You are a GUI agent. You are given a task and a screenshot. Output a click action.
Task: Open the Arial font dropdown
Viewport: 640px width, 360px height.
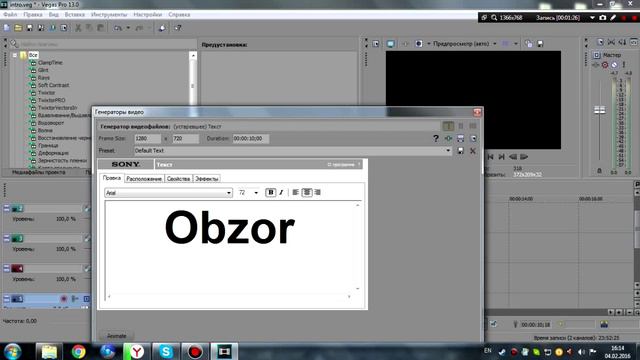229,193
